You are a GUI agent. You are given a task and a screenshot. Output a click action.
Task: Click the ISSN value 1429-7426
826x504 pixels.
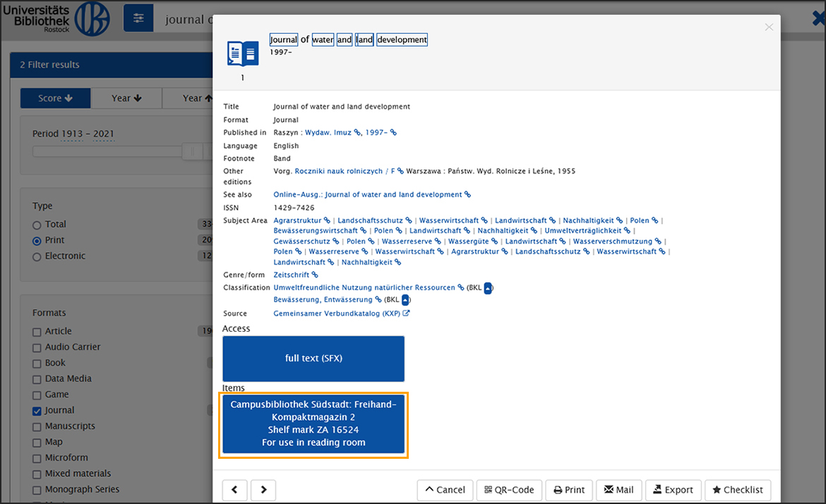tap(294, 208)
